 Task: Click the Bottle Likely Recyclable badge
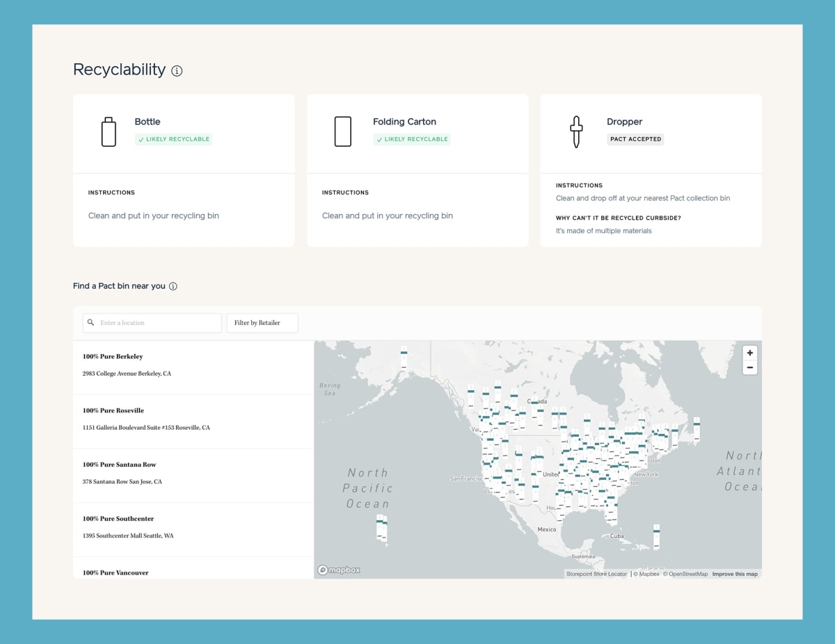173,139
